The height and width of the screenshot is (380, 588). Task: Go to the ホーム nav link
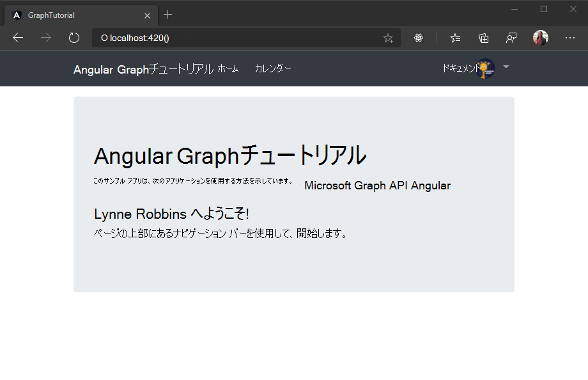(228, 68)
